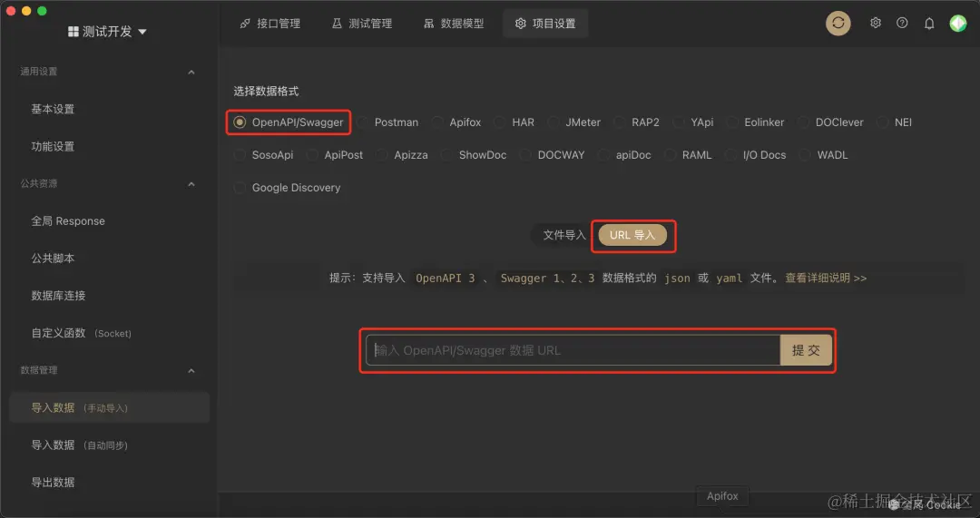Select the I/O Docs format radio button

[x=730, y=154]
